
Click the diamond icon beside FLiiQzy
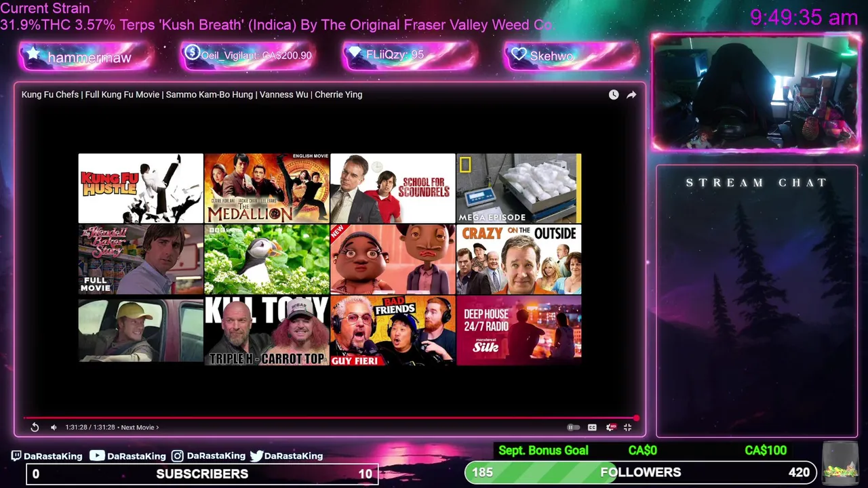[x=354, y=53]
